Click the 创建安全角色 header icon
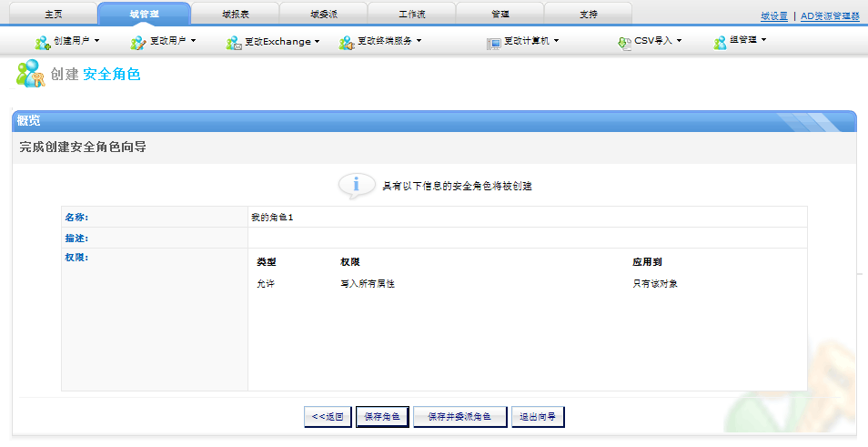 point(30,74)
